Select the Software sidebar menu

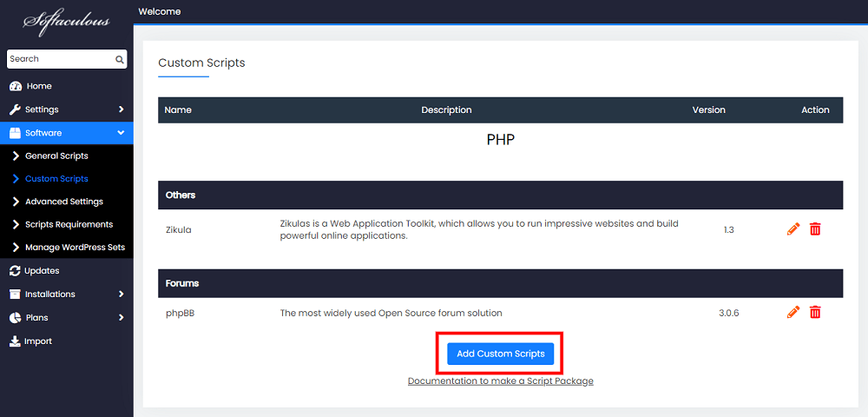[67, 133]
